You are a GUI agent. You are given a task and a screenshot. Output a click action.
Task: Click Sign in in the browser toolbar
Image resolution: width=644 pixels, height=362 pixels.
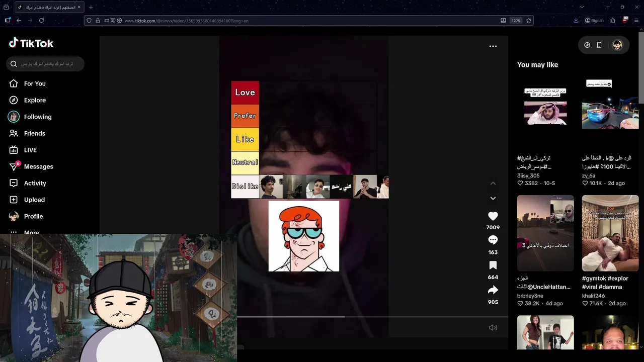pos(594,21)
